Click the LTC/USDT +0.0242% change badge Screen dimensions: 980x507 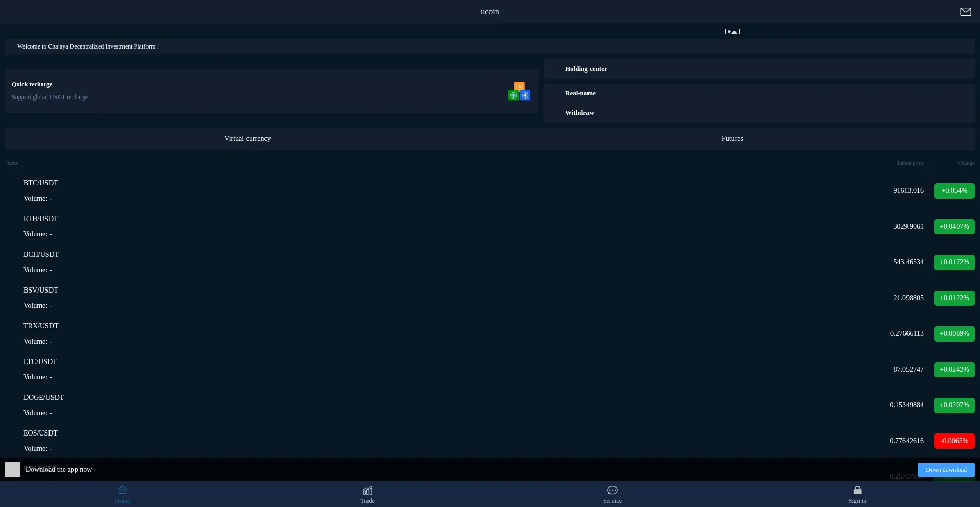pos(954,370)
